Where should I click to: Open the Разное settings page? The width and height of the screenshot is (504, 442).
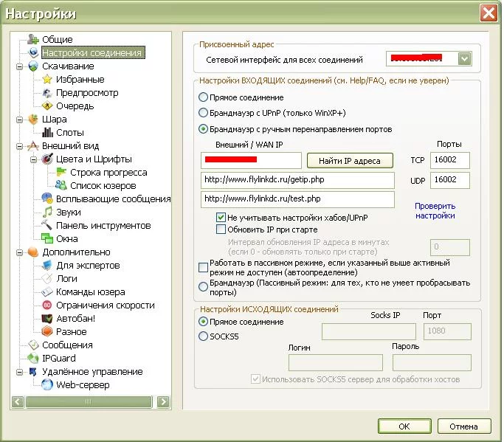point(72,332)
